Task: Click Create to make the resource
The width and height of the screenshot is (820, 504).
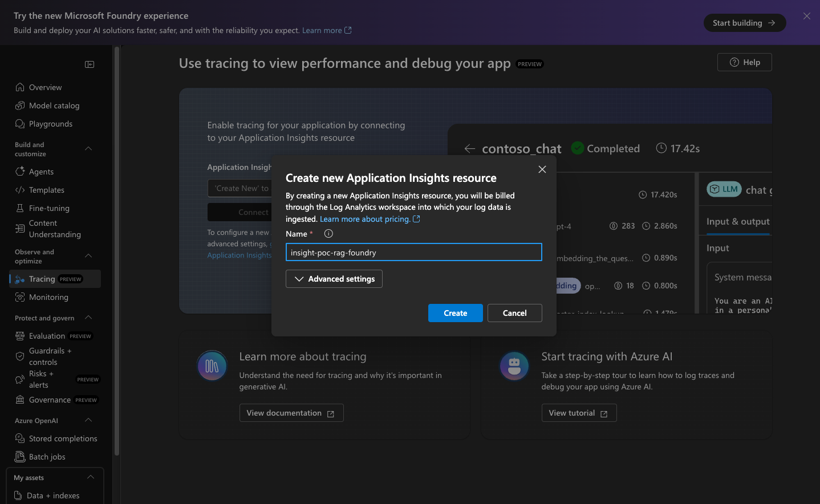Action: pos(455,313)
